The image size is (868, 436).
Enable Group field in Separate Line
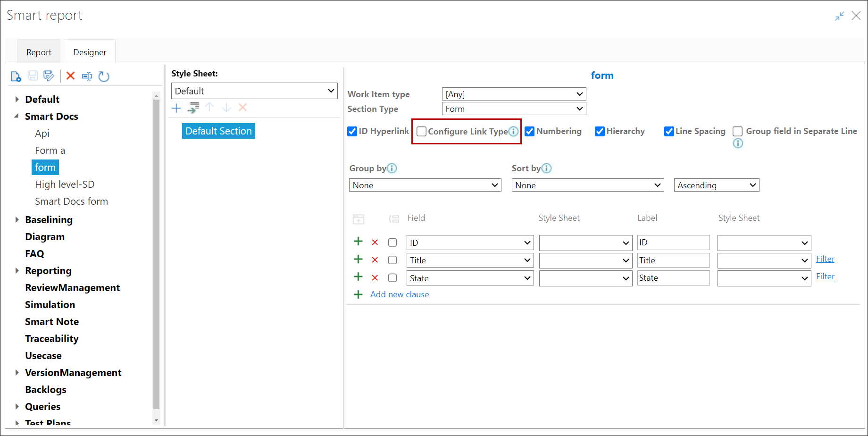[738, 131]
